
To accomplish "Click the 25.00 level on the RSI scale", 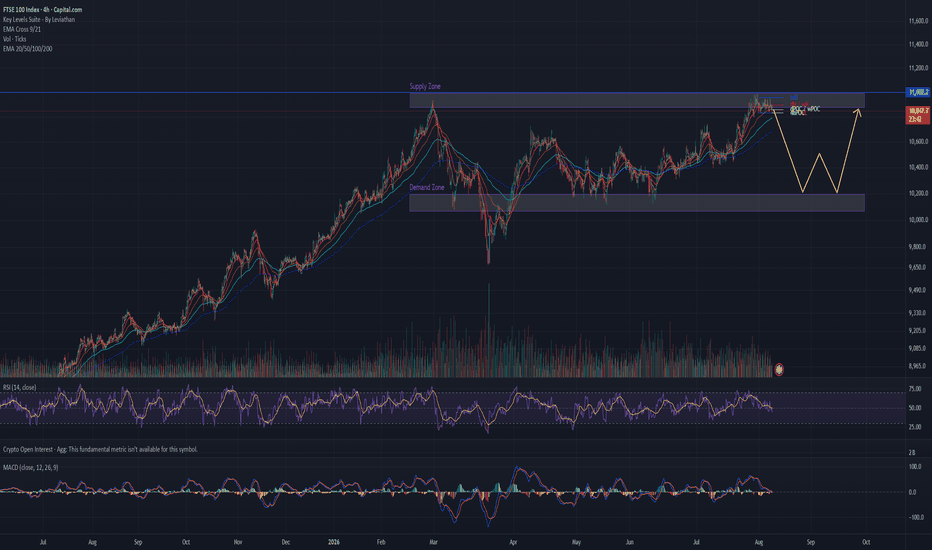I will coord(915,427).
